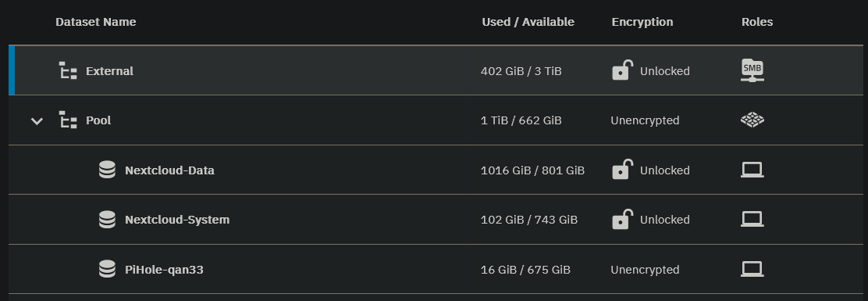The width and height of the screenshot is (868, 301).
Task: Click the database icon beside PiHole-qan33
Action: [108, 269]
